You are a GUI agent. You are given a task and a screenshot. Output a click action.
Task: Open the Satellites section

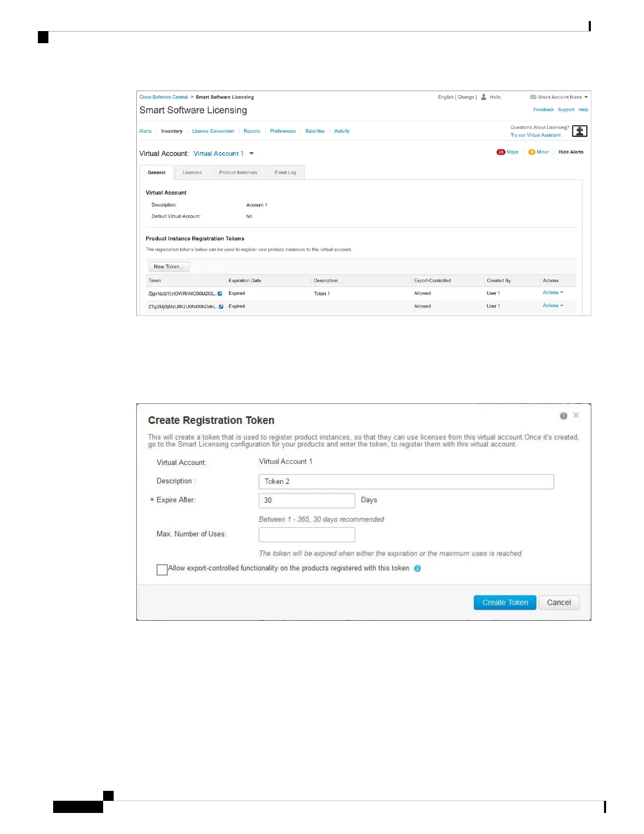(x=315, y=131)
